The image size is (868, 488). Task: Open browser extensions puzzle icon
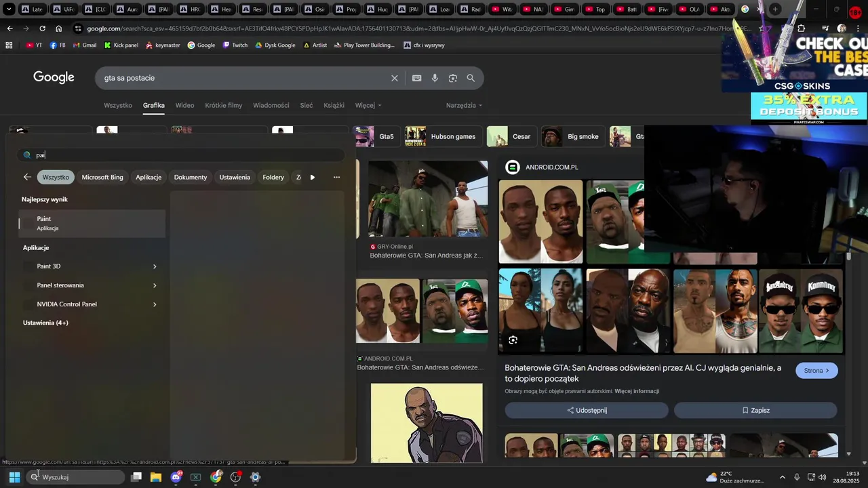pos(802,28)
